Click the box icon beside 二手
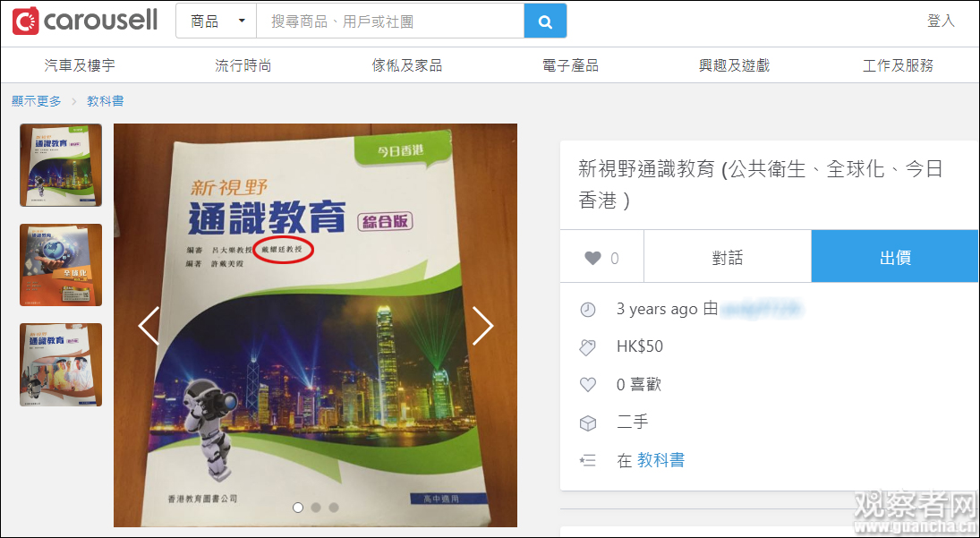This screenshot has width=980, height=538. pos(588,423)
